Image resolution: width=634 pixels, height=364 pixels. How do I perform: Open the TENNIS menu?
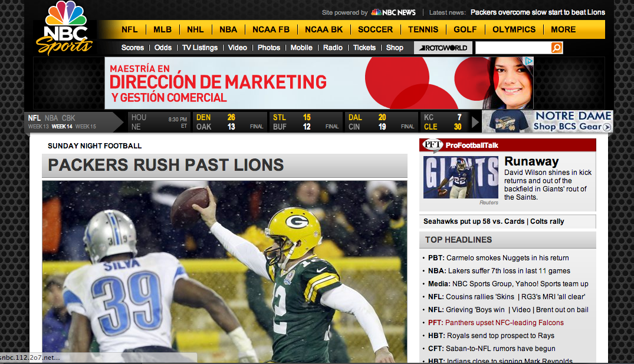(423, 29)
